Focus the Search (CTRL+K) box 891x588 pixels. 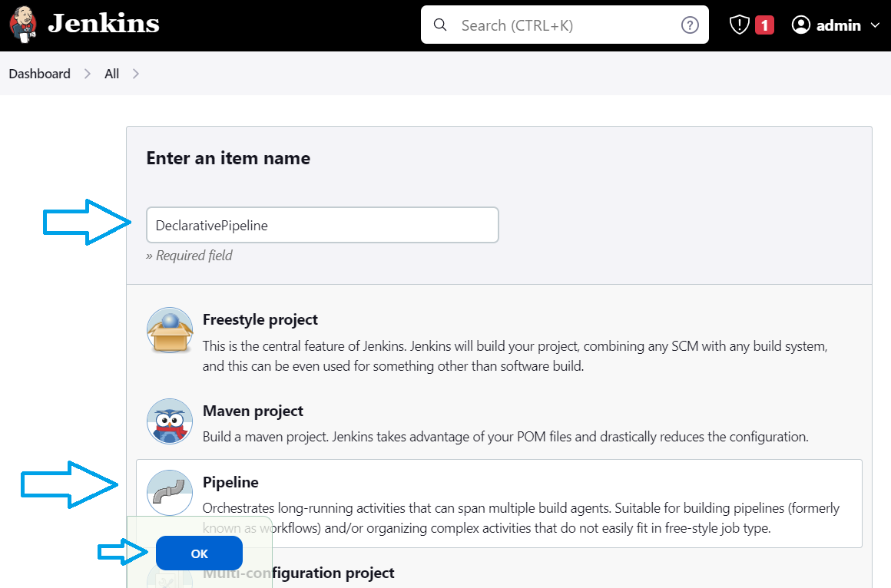coord(565,25)
